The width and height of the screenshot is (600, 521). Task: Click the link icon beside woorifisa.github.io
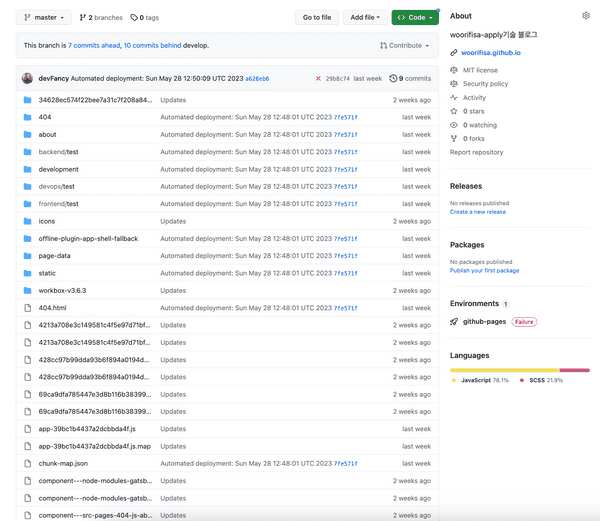coord(454,52)
